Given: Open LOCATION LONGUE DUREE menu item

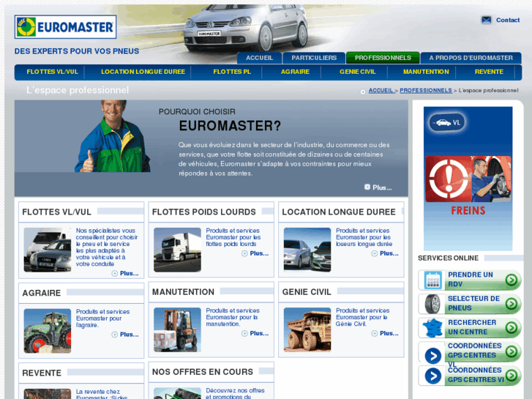Looking at the screenshot, I should 143,72.
